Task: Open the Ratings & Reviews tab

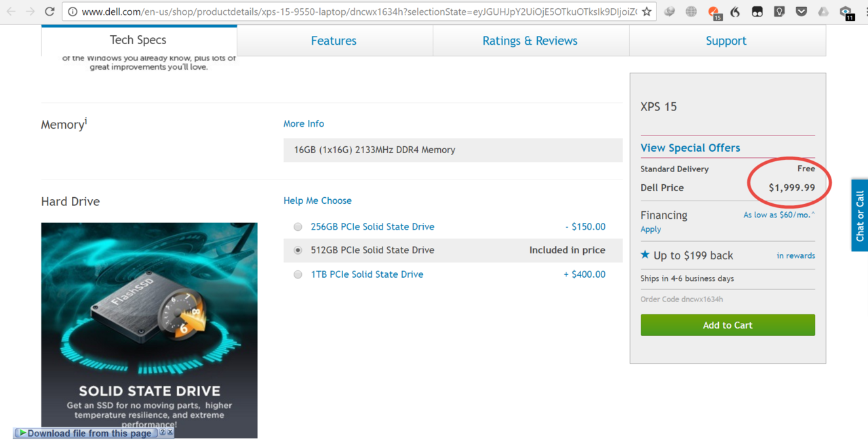Action: (x=530, y=41)
